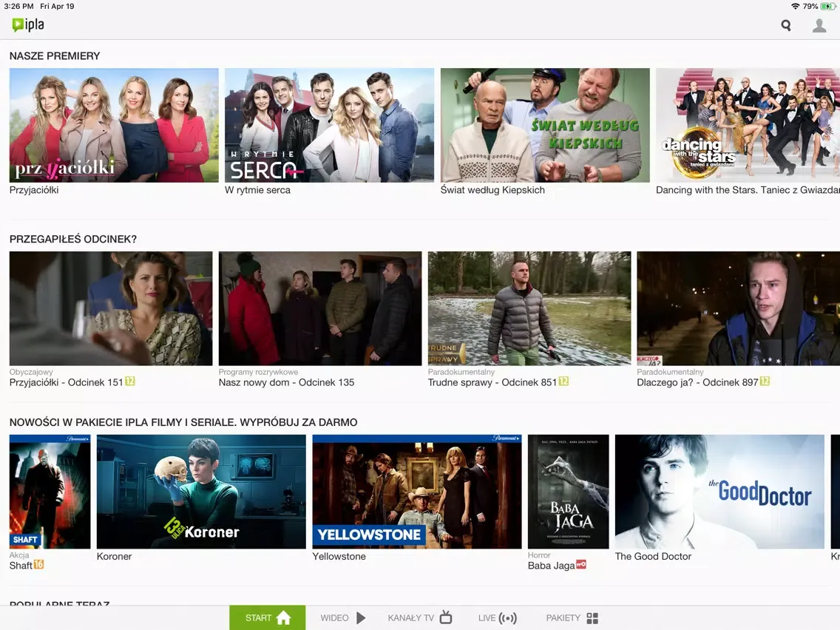Tap the 'Obyczajowy' genre label

pos(31,372)
